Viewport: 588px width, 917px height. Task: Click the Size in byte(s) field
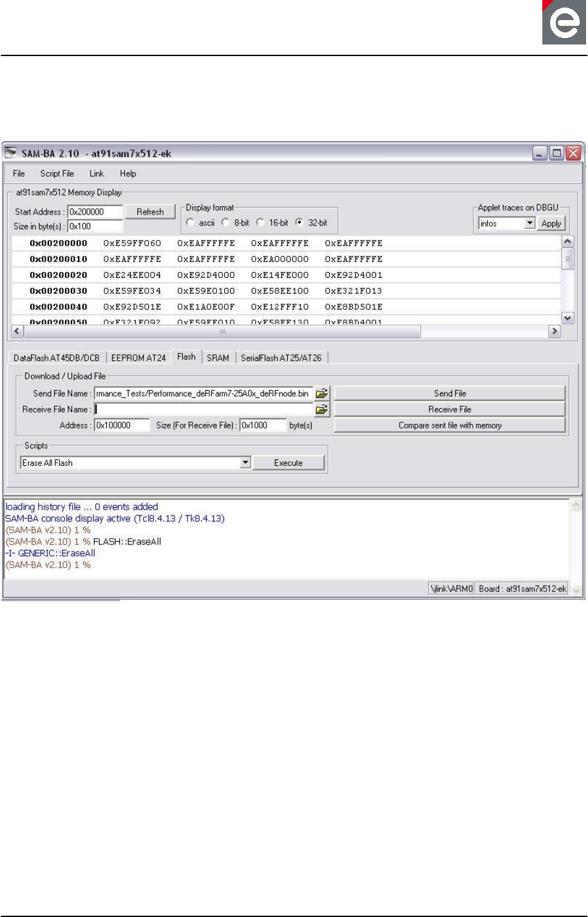[95, 226]
